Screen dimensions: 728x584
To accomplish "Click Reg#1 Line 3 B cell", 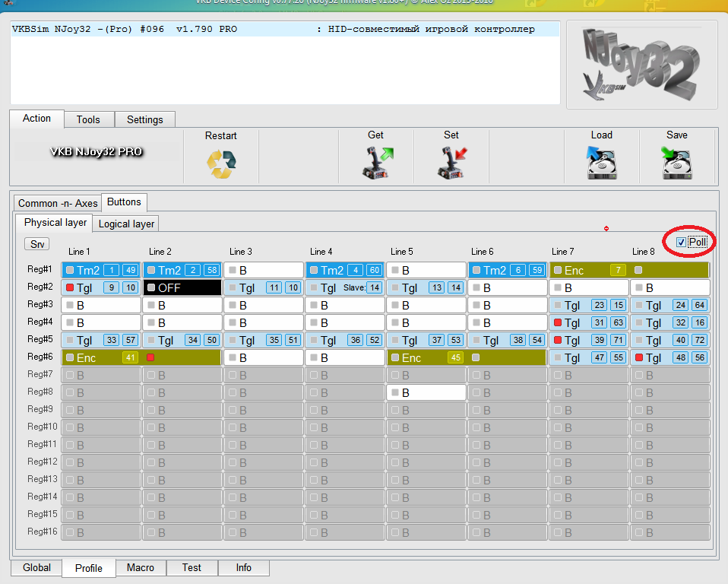I will click(x=263, y=270).
